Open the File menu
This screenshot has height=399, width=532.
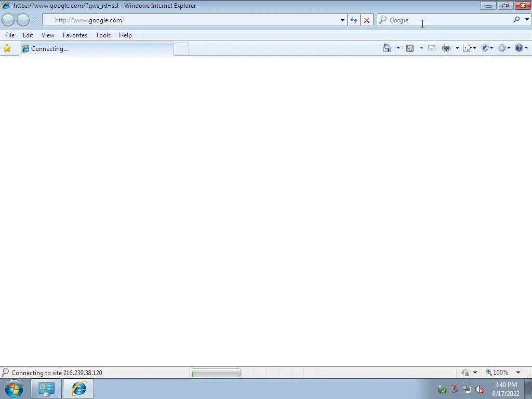10,35
